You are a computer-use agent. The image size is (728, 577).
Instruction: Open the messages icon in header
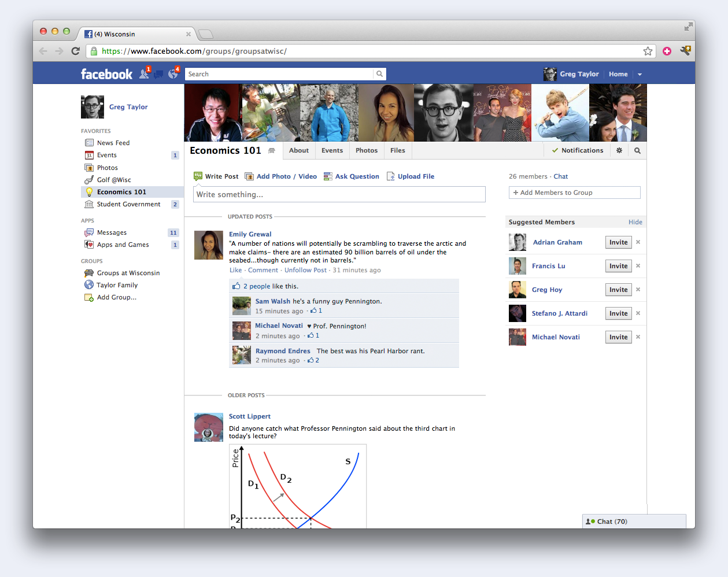click(x=158, y=75)
